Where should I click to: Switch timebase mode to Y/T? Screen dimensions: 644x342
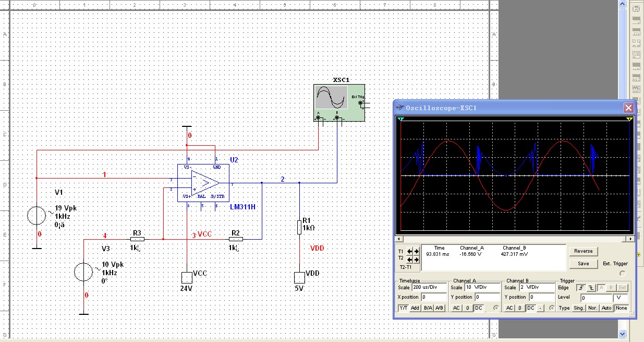pos(403,308)
